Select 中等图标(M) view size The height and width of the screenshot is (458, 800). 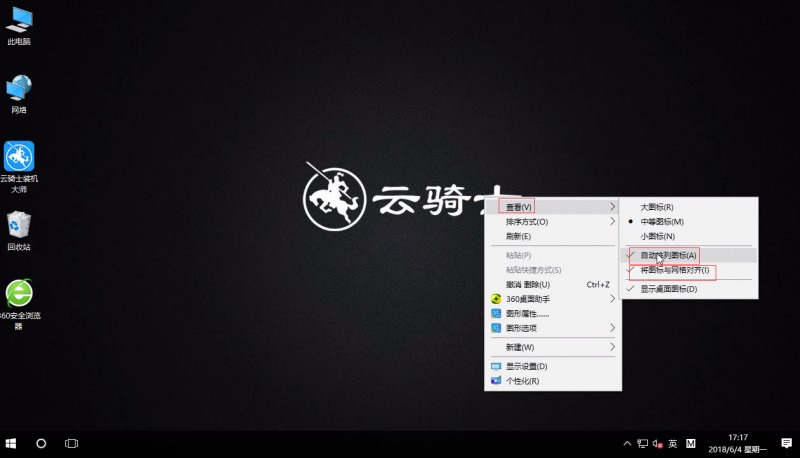pos(689,222)
